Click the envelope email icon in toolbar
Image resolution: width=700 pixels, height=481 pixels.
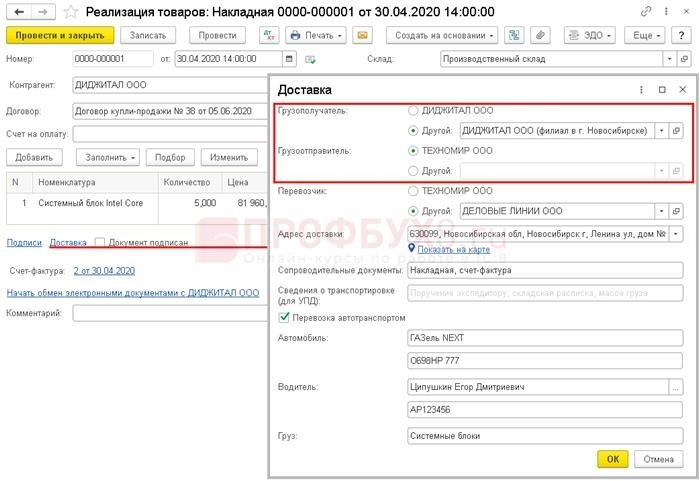tap(362, 35)
